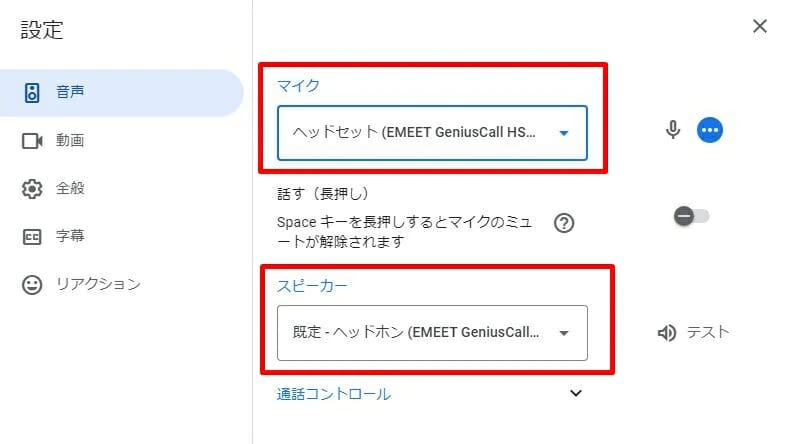Viewport: 792px width, 444px height.
Task: Switch to the 音声 tab
Action: [70, 93]
